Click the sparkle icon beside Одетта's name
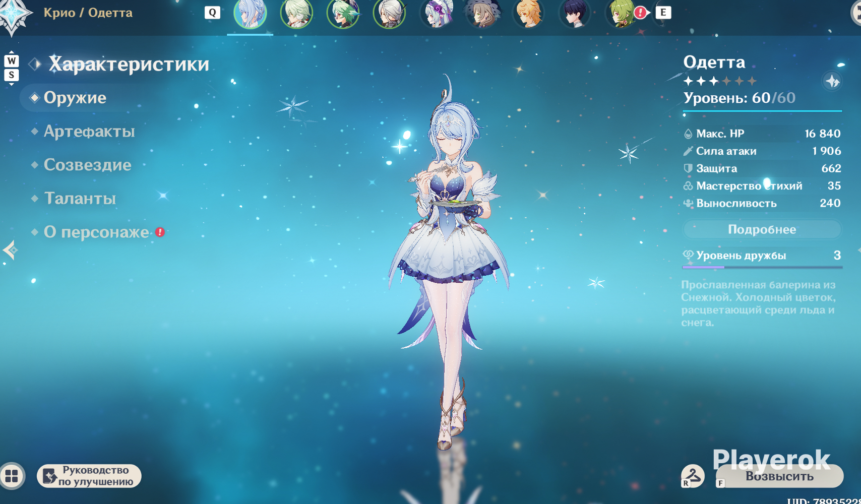The width and height of the screenshot is (861, 504). pyautogui.click(x=832, y=81)
